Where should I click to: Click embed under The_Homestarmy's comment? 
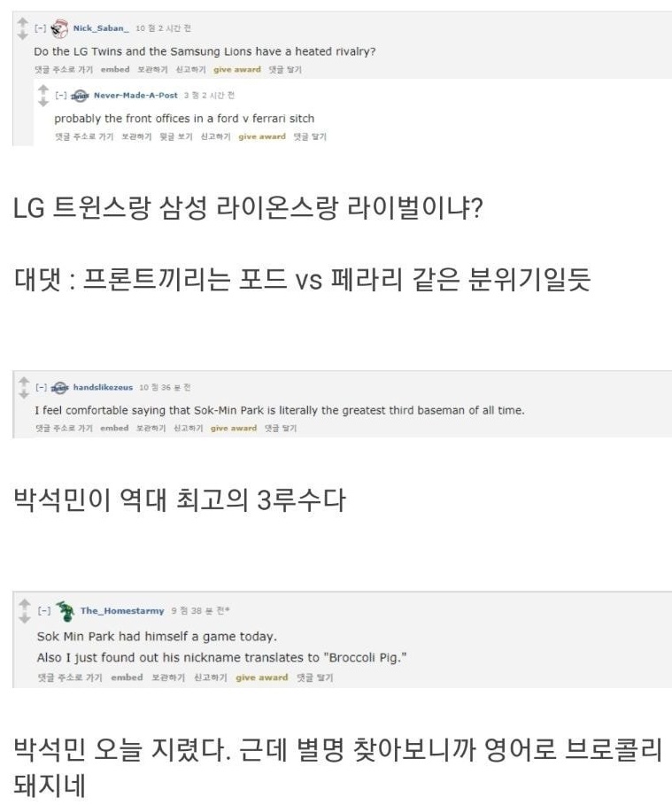127,677
